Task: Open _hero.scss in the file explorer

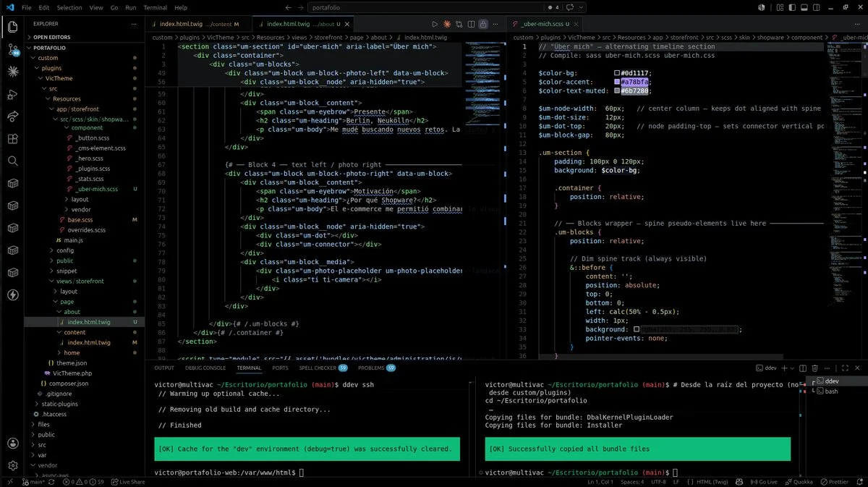Action: [88, 158]
